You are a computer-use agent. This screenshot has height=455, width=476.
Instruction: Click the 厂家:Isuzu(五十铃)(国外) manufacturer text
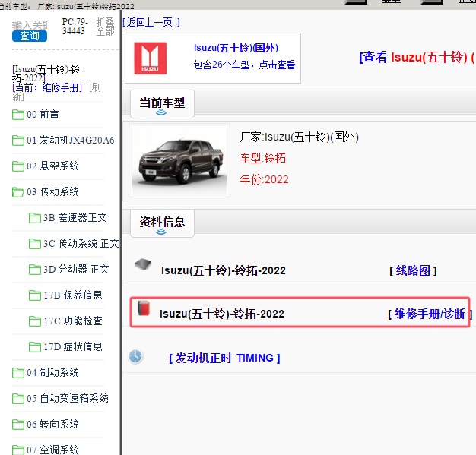click(x=300, y=137)
